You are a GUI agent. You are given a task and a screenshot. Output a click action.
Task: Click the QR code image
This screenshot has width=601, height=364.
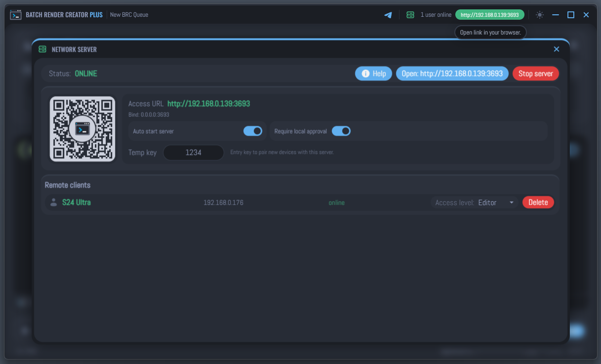82,129
